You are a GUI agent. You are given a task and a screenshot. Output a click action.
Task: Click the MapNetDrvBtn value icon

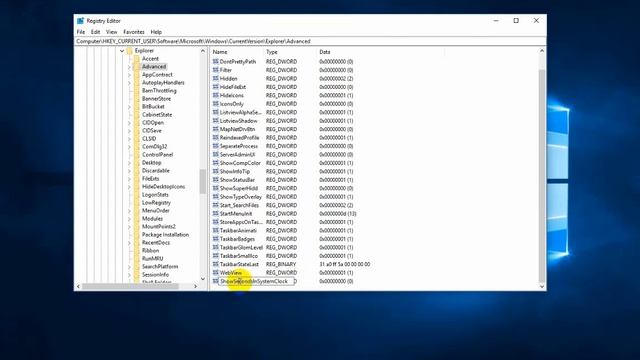(x=216, y=129)
